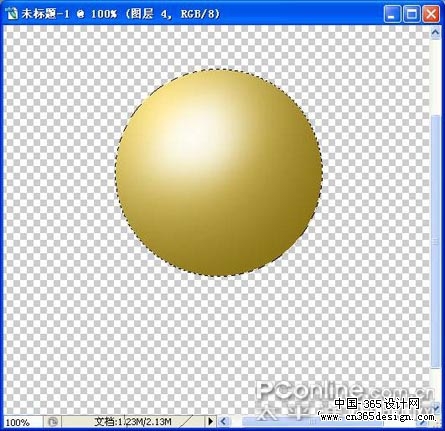
Task: Click the Photoshop document icon in title bar
Action: [12, 14]
